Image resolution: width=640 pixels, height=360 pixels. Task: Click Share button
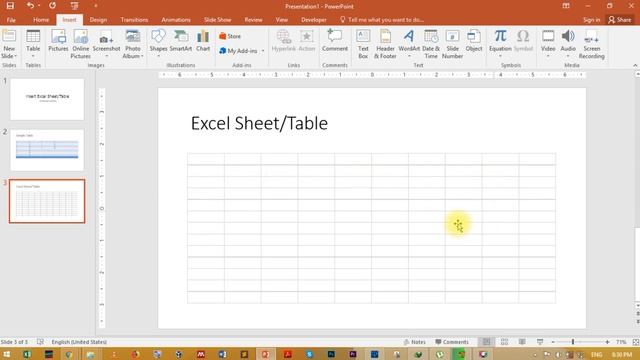point(620,20)
